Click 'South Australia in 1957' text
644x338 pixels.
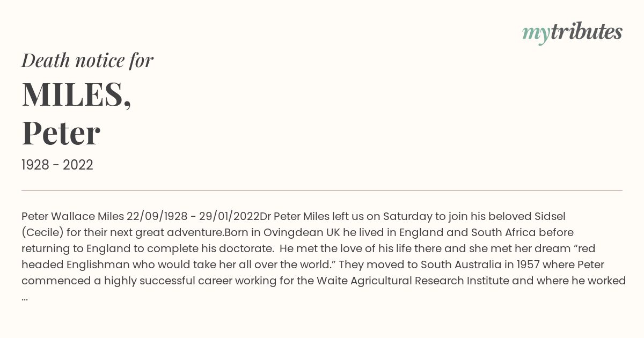pyautogui.click(x=482, y=265)
